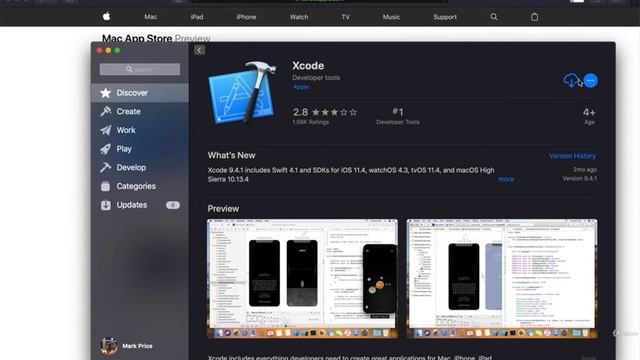Download Xcode with the cloud icon

pos(571,80)
